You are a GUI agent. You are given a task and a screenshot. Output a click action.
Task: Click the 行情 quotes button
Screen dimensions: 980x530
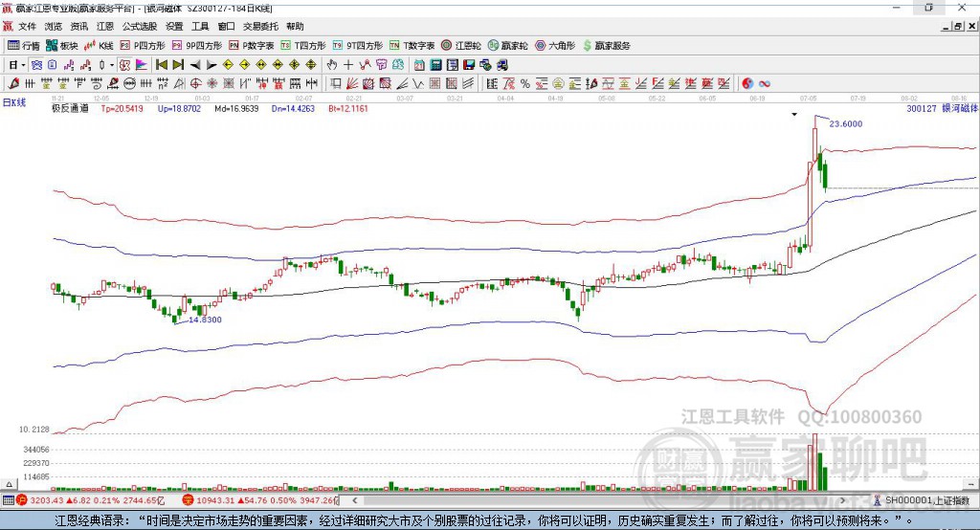[x=24, y=46]
